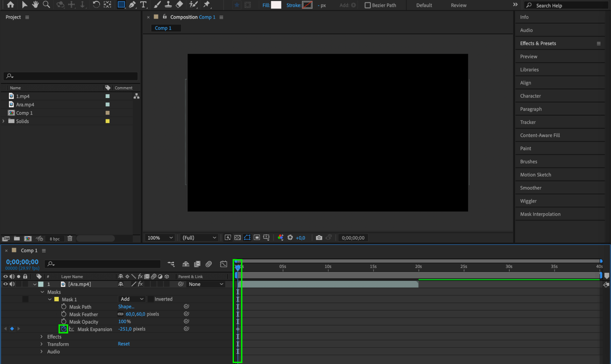Expand the Solids folder
Viewport: 611px width, 364px height.
tap(4, 121)
